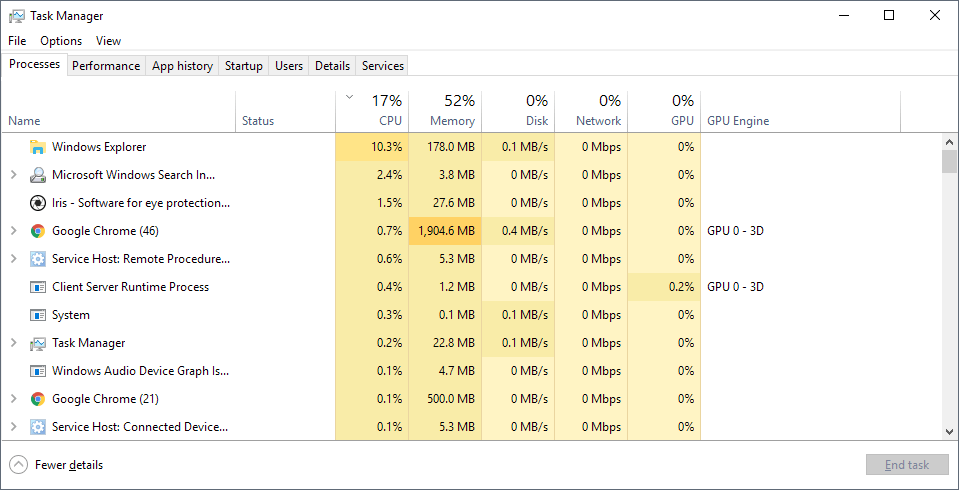Select Windows Audio Device Graph row name

[x=141, y=371]
